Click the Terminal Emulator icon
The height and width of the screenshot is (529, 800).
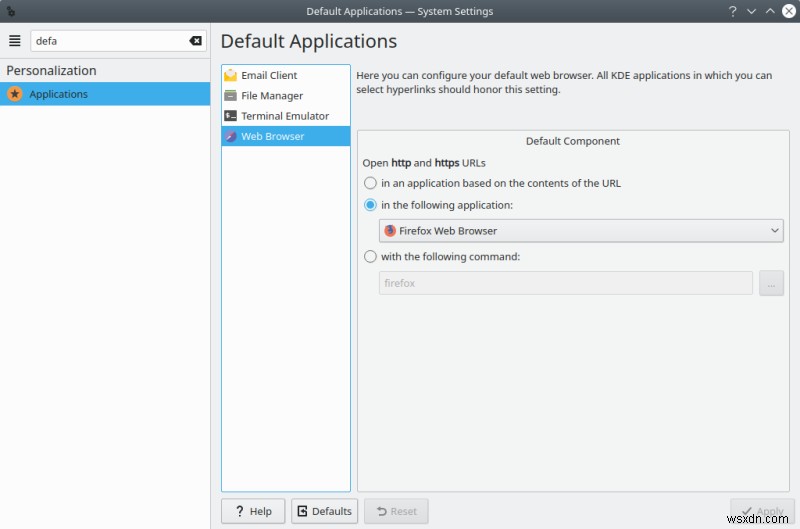coord(231,116)
